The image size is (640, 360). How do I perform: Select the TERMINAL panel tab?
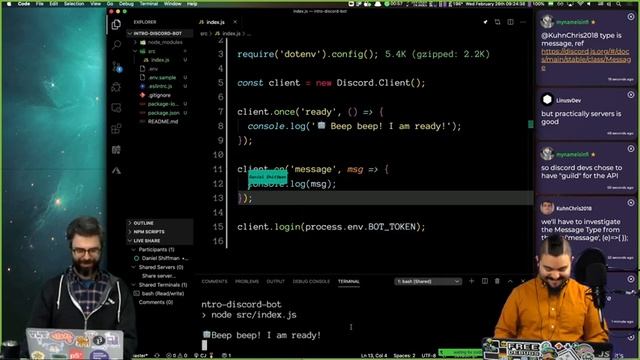[349, 282]
